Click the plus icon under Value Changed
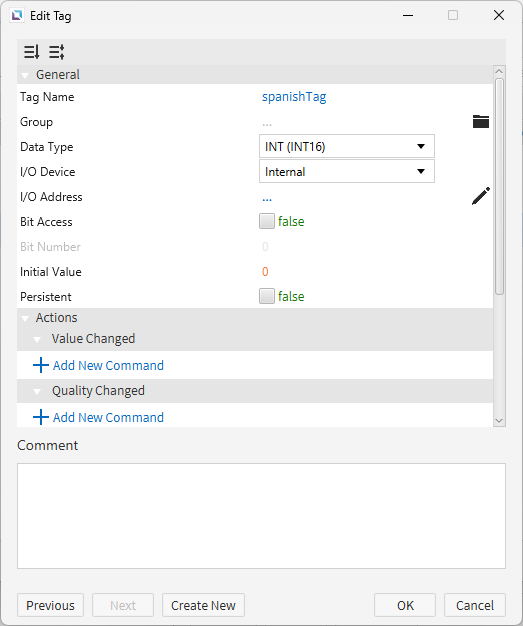The width and height of the screenshot is (523, 626). (x=41, y=365)
